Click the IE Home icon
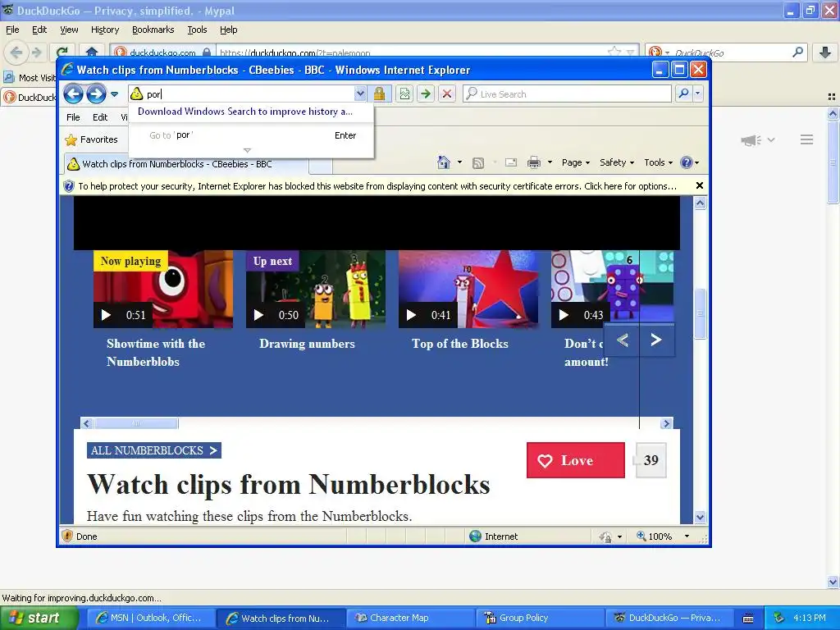 [444, 162]
